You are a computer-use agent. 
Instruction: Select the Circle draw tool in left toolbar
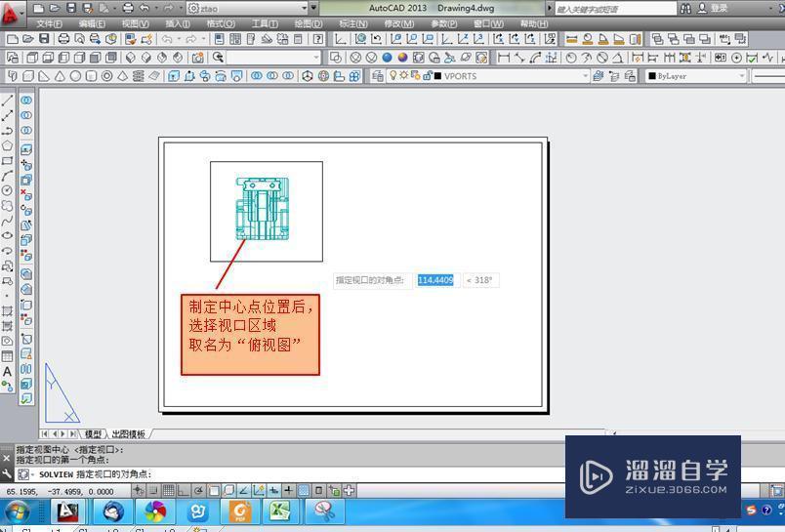(x=7, y=190)
